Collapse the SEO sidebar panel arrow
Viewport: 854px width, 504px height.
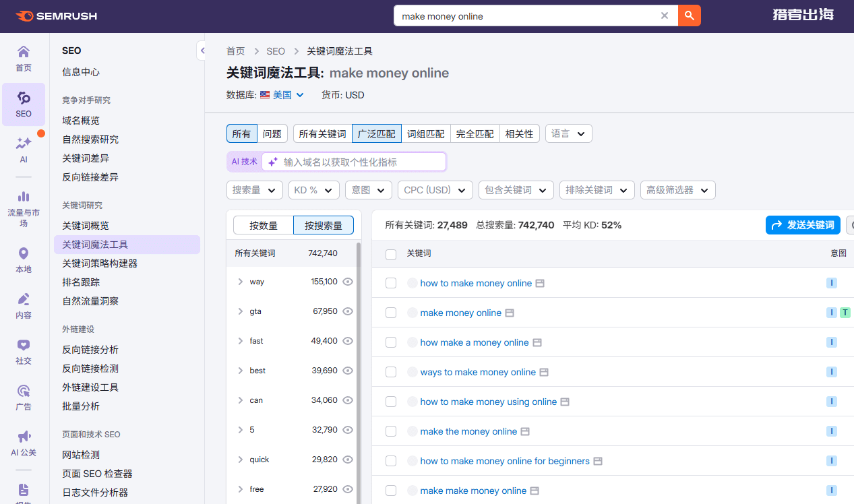coord(202,51)
